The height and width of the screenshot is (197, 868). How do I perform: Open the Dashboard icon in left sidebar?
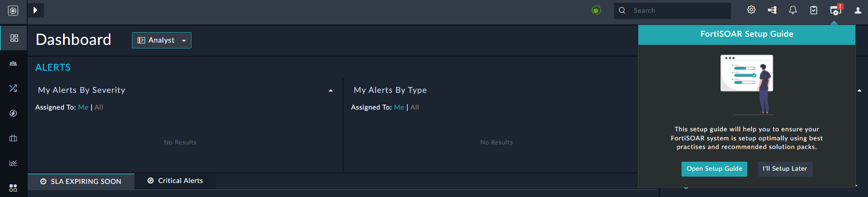[x=14, y=38]
